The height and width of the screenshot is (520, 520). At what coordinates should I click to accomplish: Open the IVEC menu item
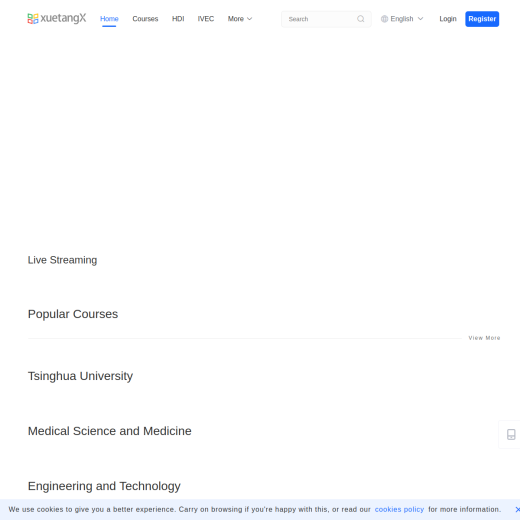[206, 19]
